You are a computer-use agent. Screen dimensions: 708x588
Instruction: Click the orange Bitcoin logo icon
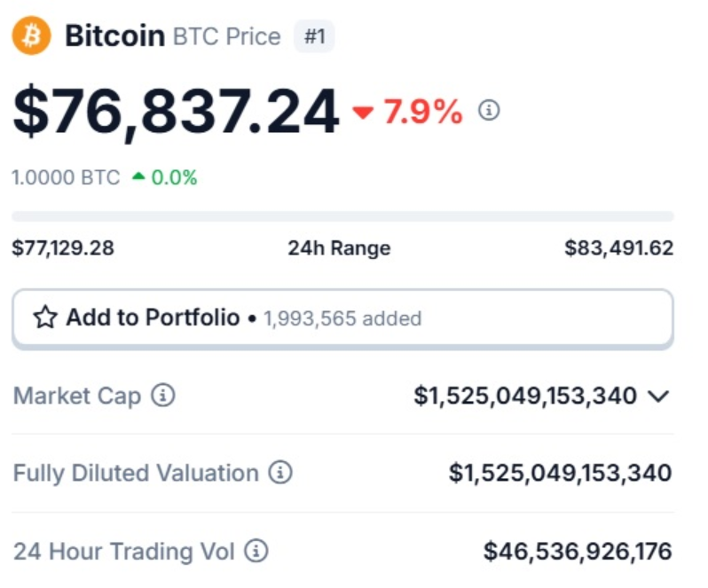pyautogui.click(x=32, y=37)
